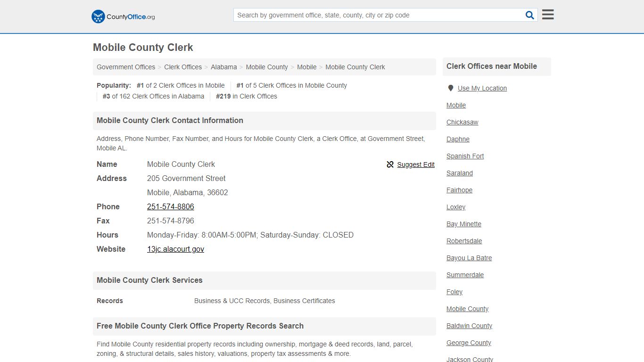
Task: Open George County link
Action: [469, 343]
